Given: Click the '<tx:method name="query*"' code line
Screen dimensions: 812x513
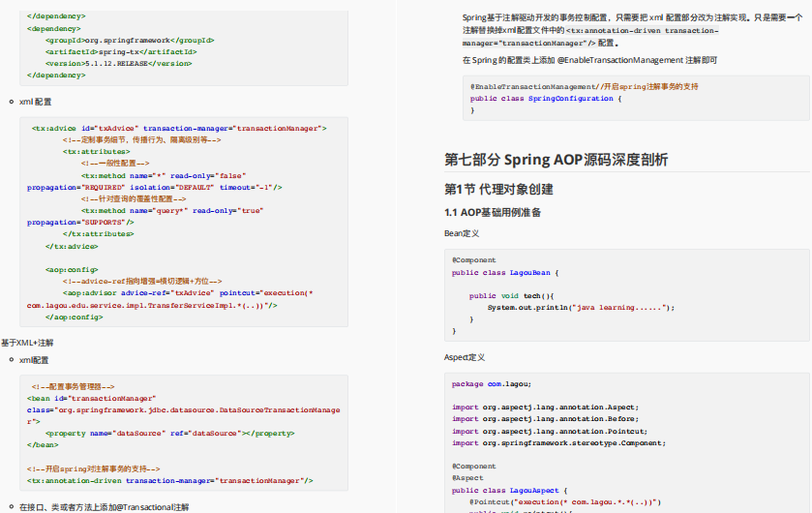Looking at the screenshot, I should [172, 211].
